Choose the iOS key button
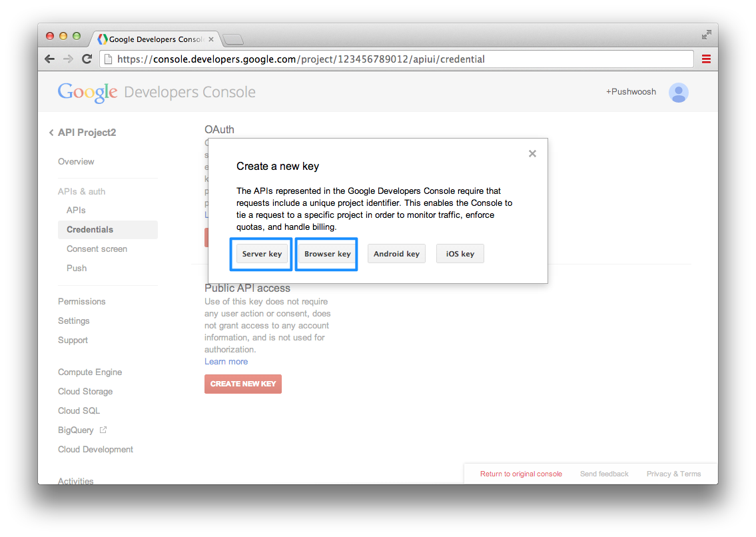Viewport: 756px width, 537px height. pos(460,254)
